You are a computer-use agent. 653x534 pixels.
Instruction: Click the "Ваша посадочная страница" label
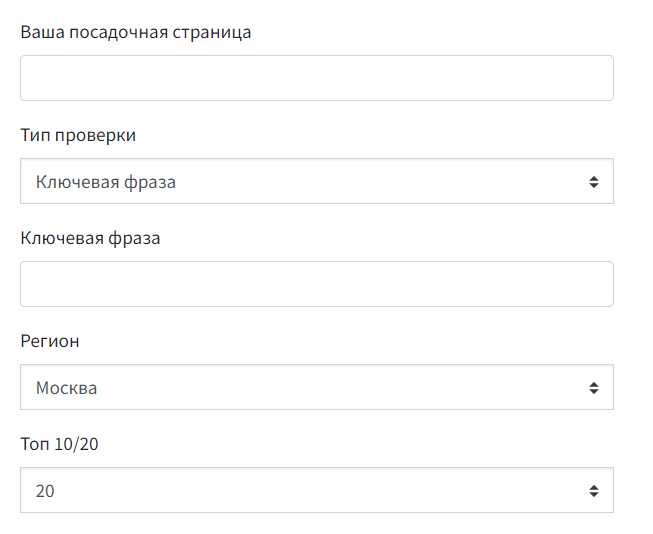[x=136, y=32]
